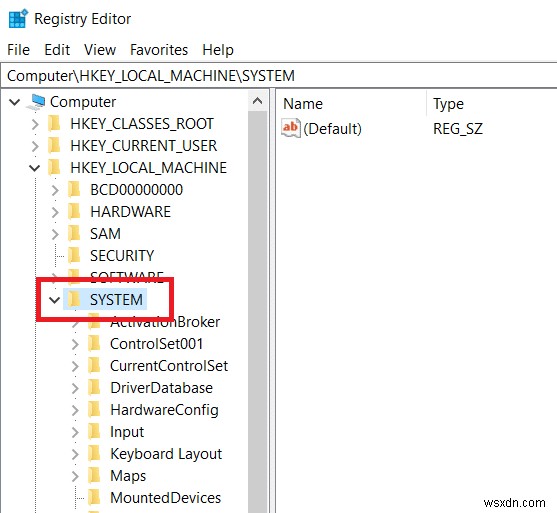Image resolution: width=557 pixels, height=513 pixels.
Task: Click the HardwareConfig folder icon
Action: (x=94, y=410)
